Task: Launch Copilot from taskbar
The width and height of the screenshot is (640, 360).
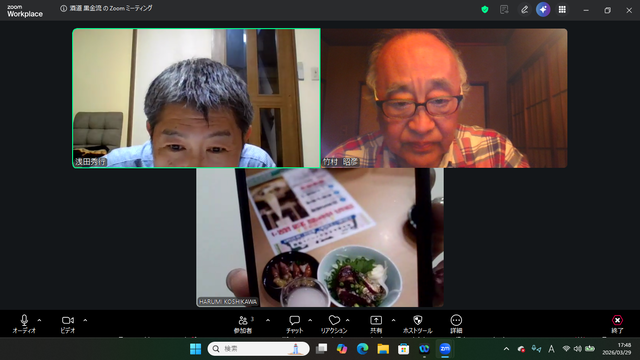Action: (342, 349)
